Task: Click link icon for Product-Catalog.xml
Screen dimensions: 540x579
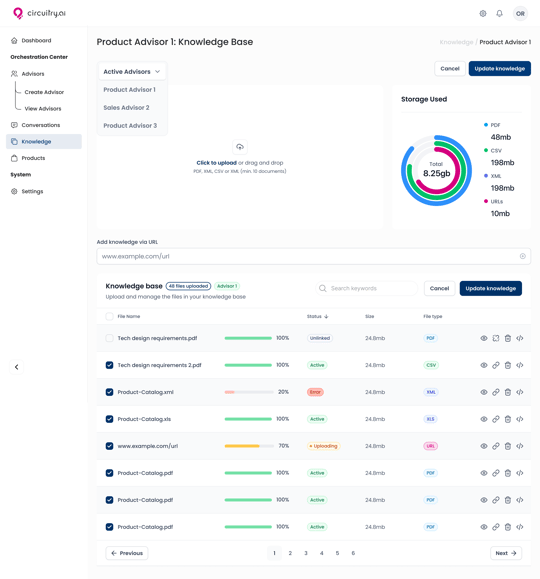Action: pyautogui.click(x=496, y=392)
